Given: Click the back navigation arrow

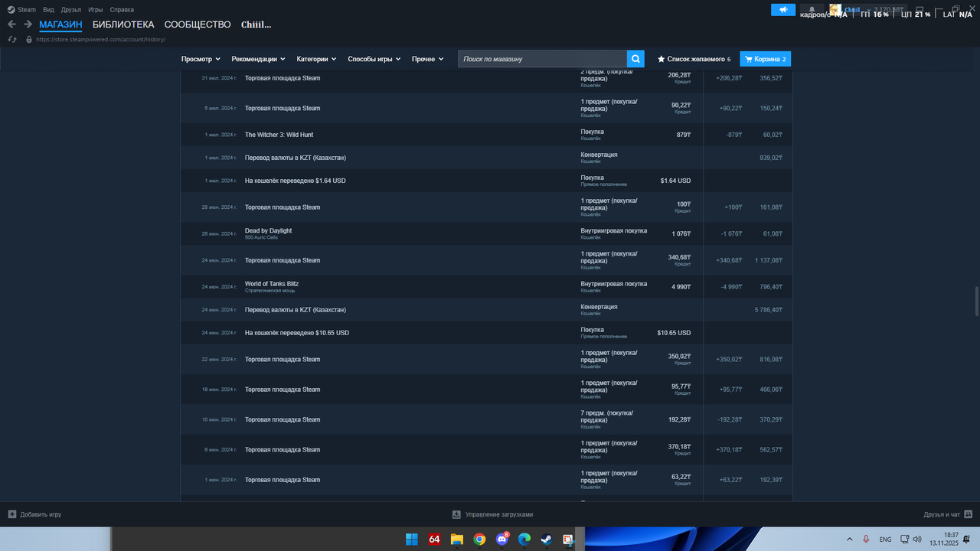Looking at the screenshot, I should tap(11, 24).
